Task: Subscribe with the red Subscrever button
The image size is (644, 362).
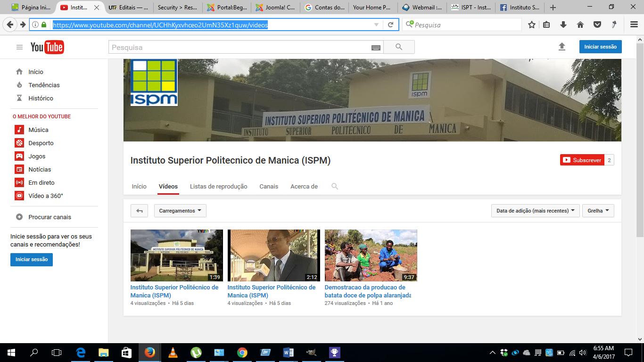Action: pos(582,160)
